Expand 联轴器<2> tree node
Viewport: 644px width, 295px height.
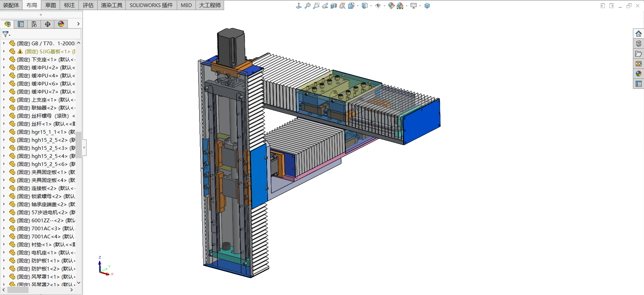[x=4, y=108]
